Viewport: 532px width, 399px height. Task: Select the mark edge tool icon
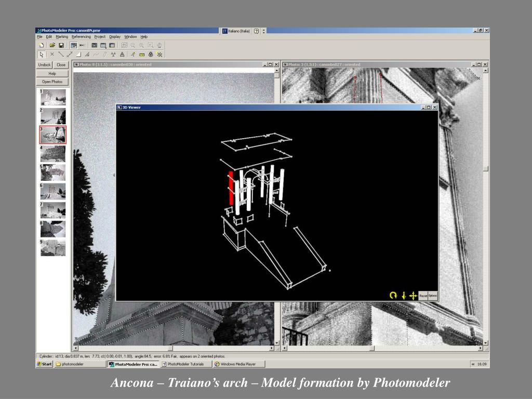coord(70,54)
